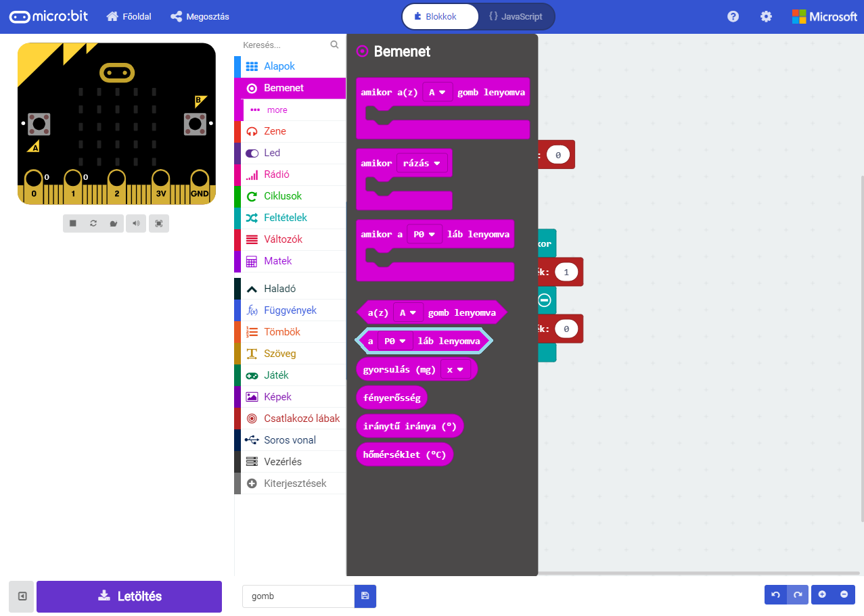
Task: Expand the 'x' axis dropdown in gyorsulás block
Action: (x=455, y=369)
